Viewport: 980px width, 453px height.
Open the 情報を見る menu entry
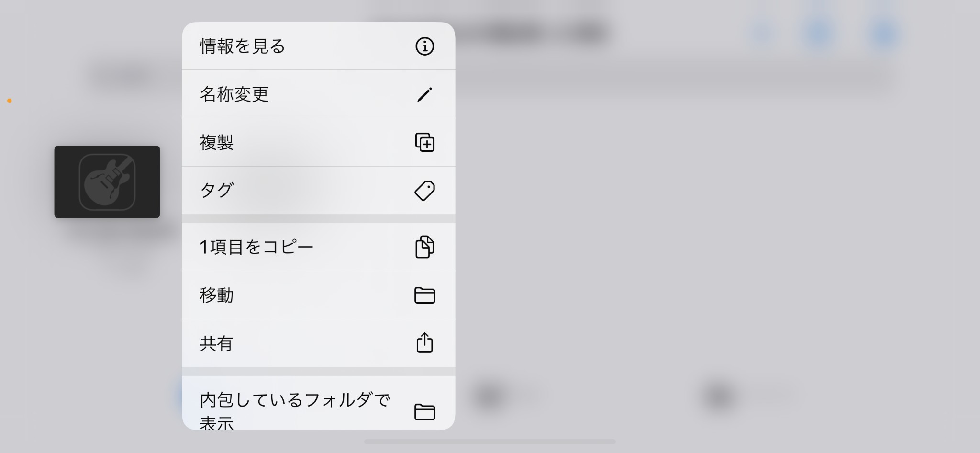(x=318, y=46)
